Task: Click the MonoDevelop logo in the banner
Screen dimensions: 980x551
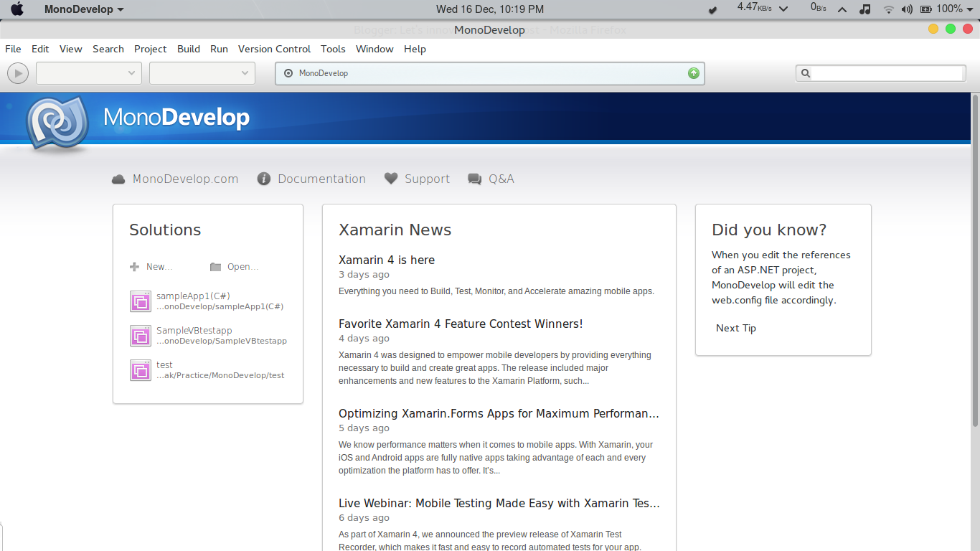Action: [58, 123]
